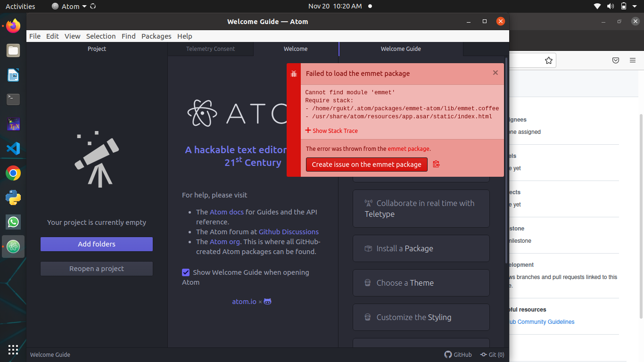Click the copy-report icon beside Create issue button
644x362 pixels.
(436, 165)
